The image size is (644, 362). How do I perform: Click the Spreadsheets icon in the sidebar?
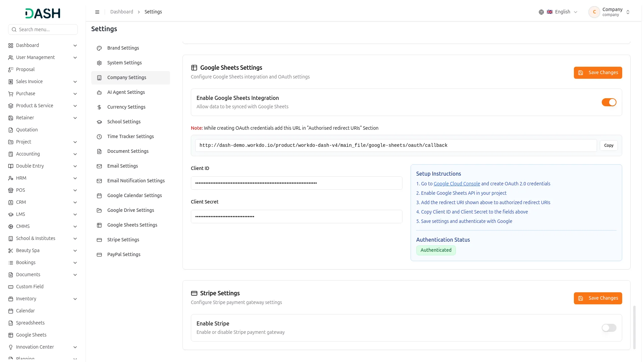click(11, 323)
